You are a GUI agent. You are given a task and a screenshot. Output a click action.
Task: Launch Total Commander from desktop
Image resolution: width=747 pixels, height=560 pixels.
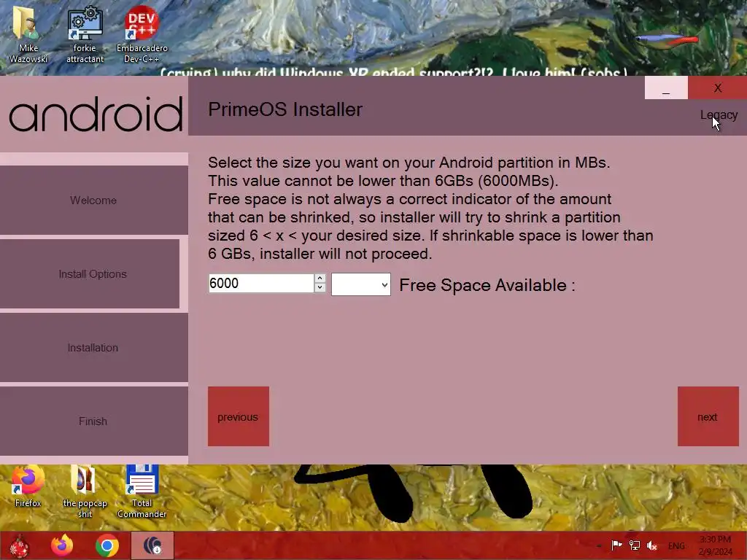coord(142,491)
